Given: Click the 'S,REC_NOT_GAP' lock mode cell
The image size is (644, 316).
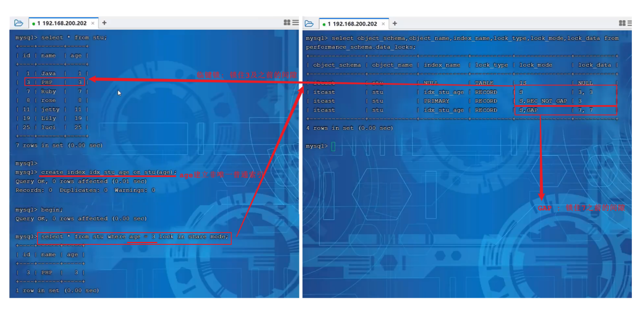Looking at the screenshot, I should coord(543,101).
